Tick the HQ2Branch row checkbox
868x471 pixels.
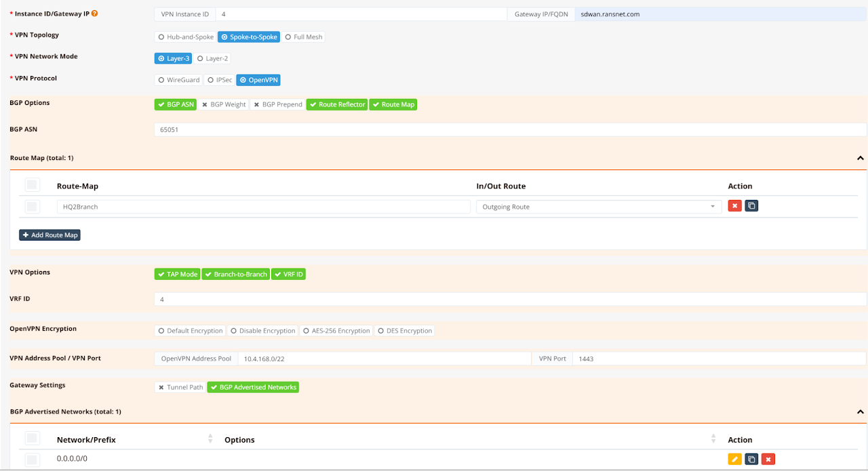tap(32, 207)
